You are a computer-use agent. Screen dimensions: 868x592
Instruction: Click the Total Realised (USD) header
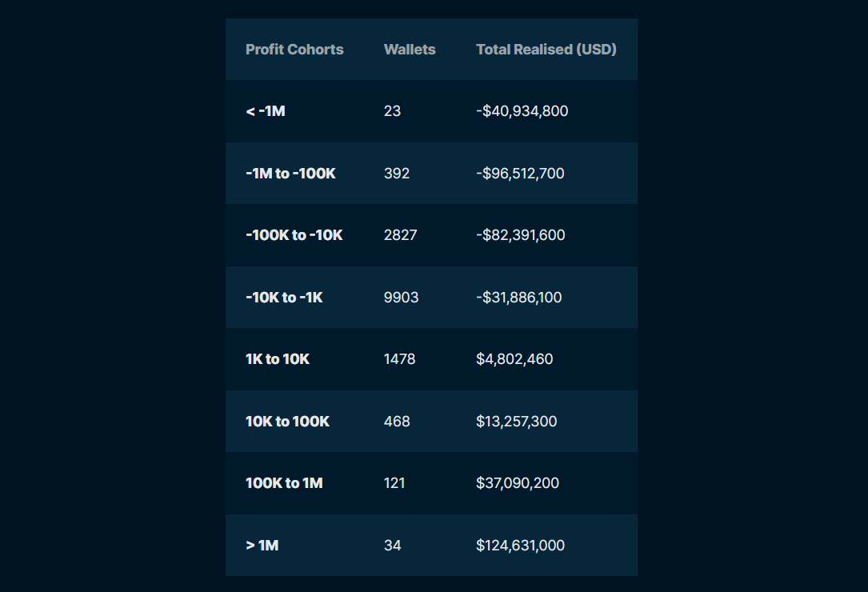click(546, 50)
